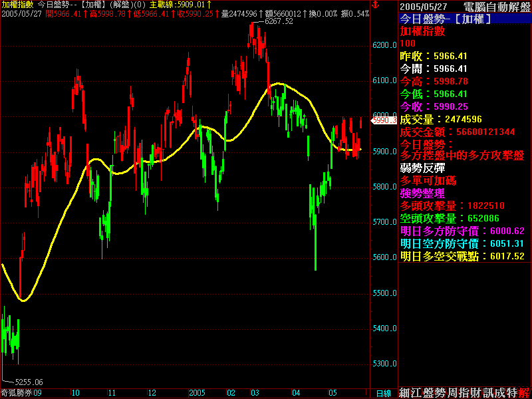The height and width of the screenshot is (399, 532).
Task: Click the 多單可加碼 text
Action: (428, 180)
